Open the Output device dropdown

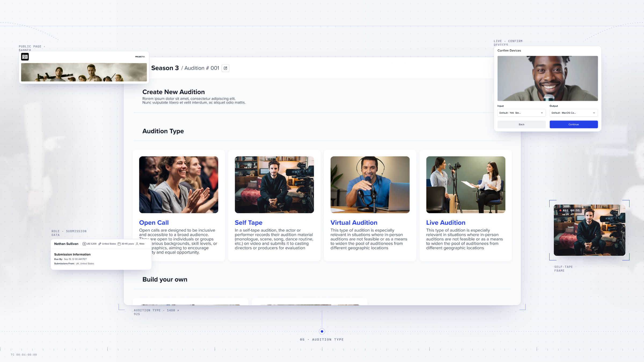(x=574, y=113)
